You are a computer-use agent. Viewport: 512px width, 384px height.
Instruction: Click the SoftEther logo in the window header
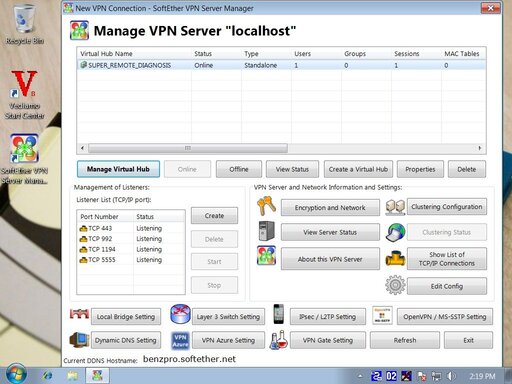[79, 30]
